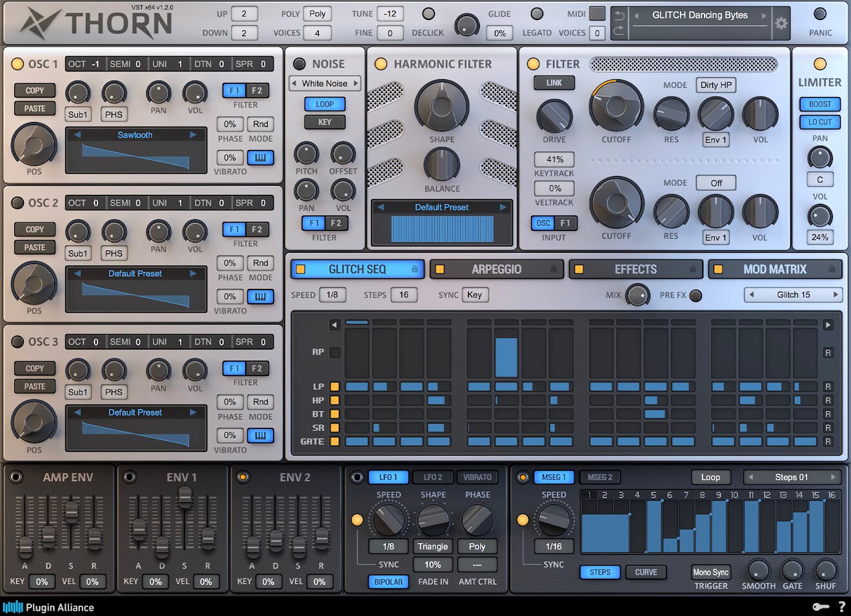Screen dimensions: 851x616
Task: Toggle OSC 1 vibrato keyboard icon
Action: click(261, 157)
